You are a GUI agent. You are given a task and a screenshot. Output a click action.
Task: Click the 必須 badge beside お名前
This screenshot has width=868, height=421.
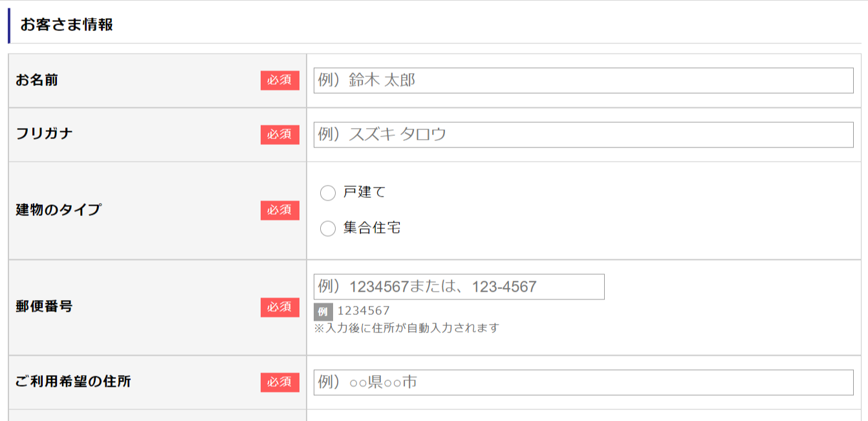(x=280, y=81)
